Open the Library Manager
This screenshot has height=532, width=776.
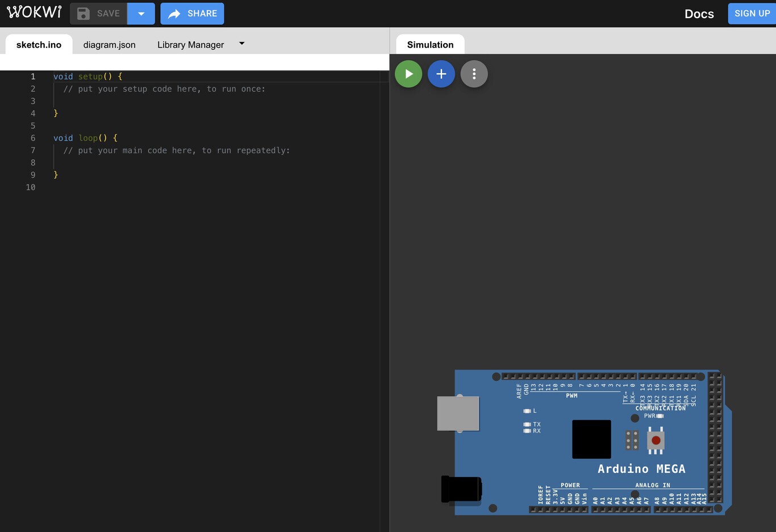(190, 44)
